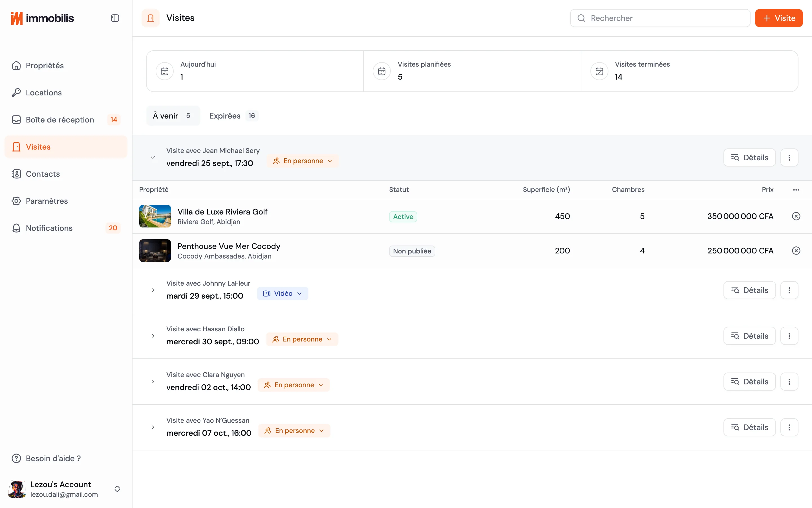The width and height of the screenshot is (812, 508).
Task: Collapse the Jean Michael Sery visit
Action: click(153, 157)
